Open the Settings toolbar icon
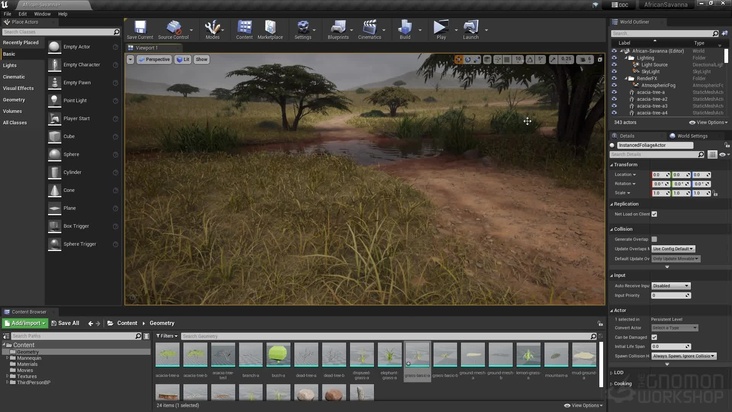Viewport: 732px width, 412px height. point(303,29)
